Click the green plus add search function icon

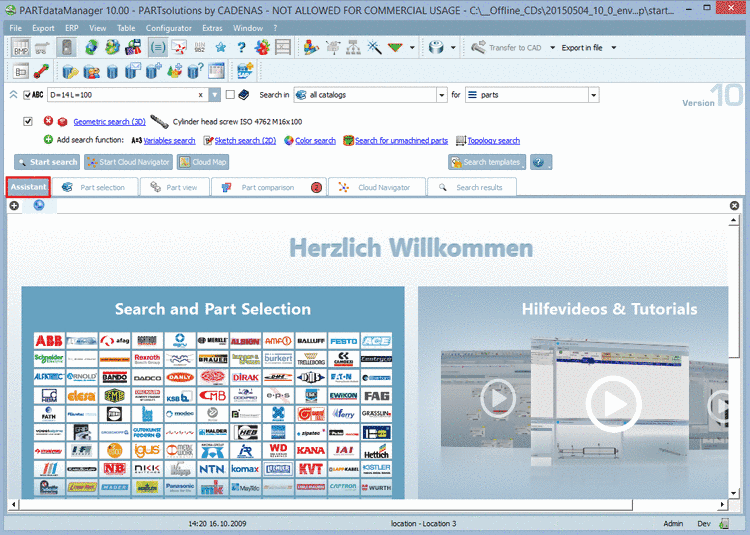tap(48, 140)
